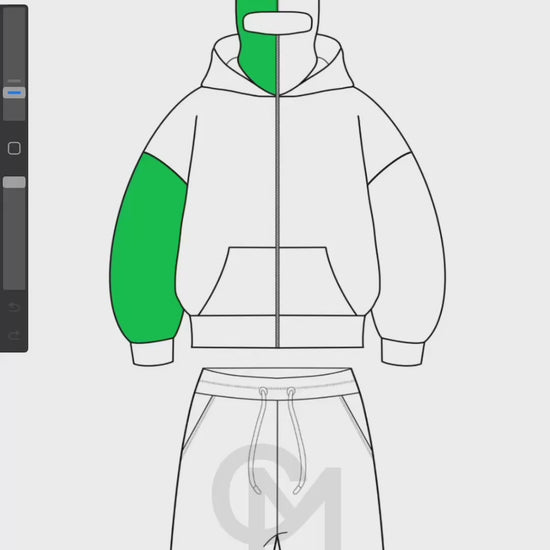This screenshot has height=550, width=550.
Task: Adjust the brush size slider handle
Action: coord(14,93)
